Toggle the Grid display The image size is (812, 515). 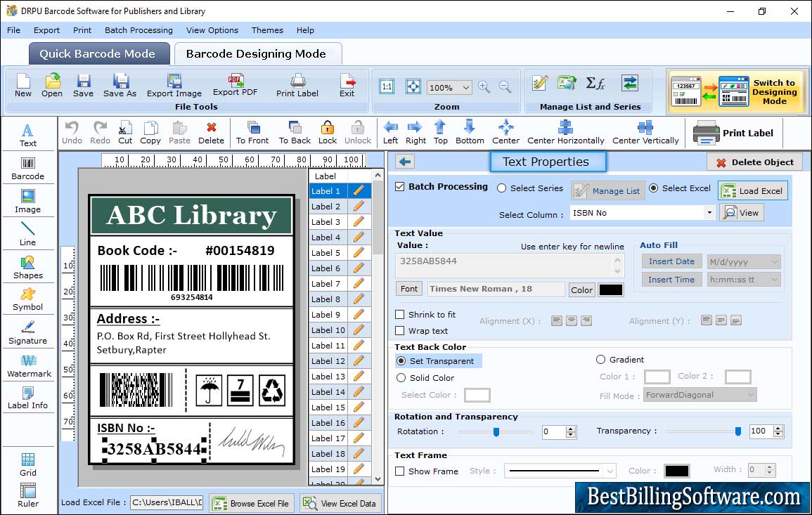pyautogui.click(x=28, y=465)
